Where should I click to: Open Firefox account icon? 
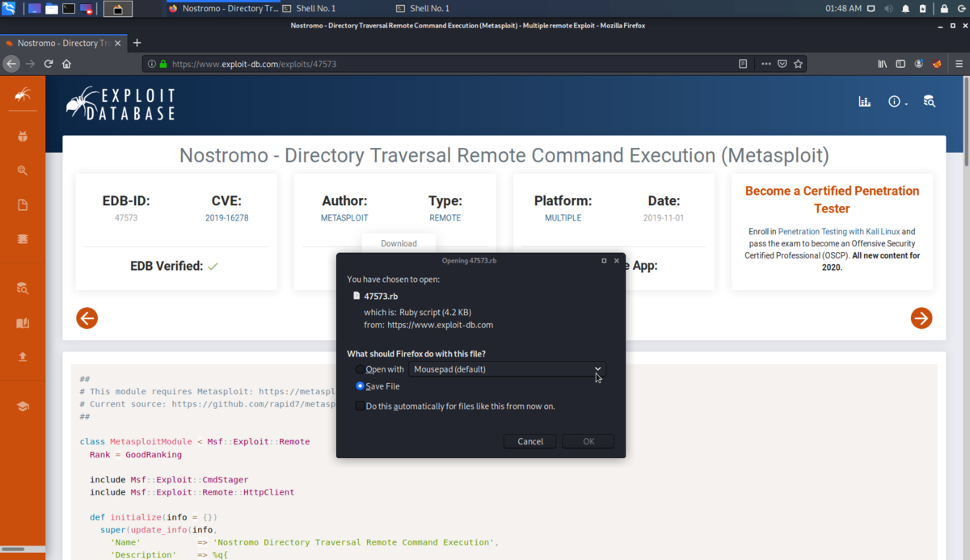(x=919, y=64)
